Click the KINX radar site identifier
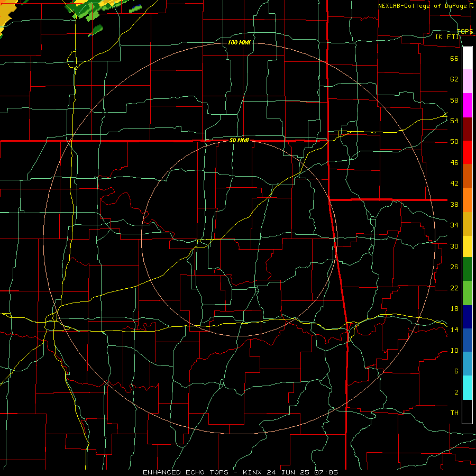Screen dimensions: 476x476 253,472
